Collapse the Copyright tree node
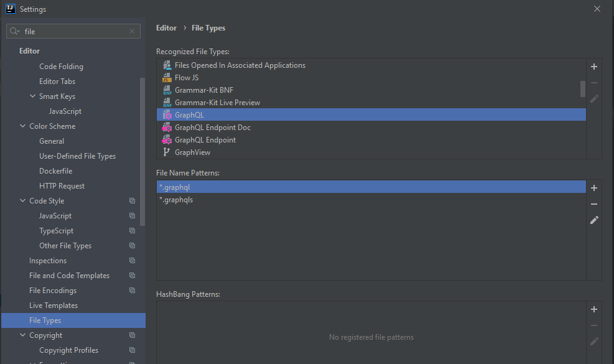614x364 pixels. pos(23,335)
